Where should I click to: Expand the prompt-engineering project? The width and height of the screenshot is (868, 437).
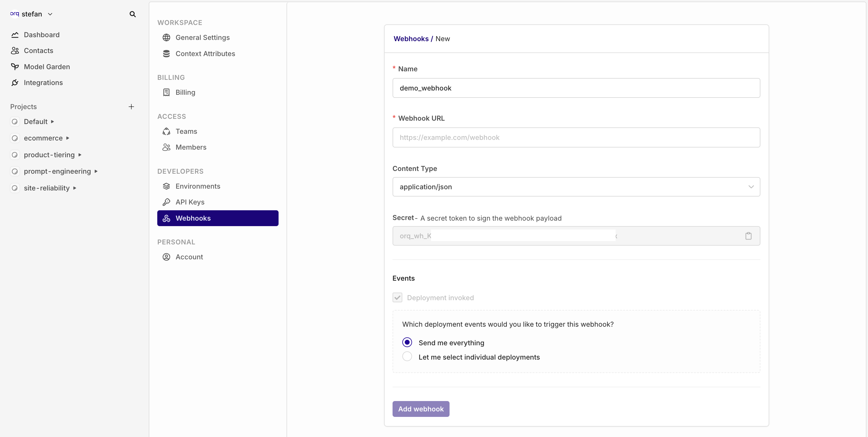tap(96, 171)
